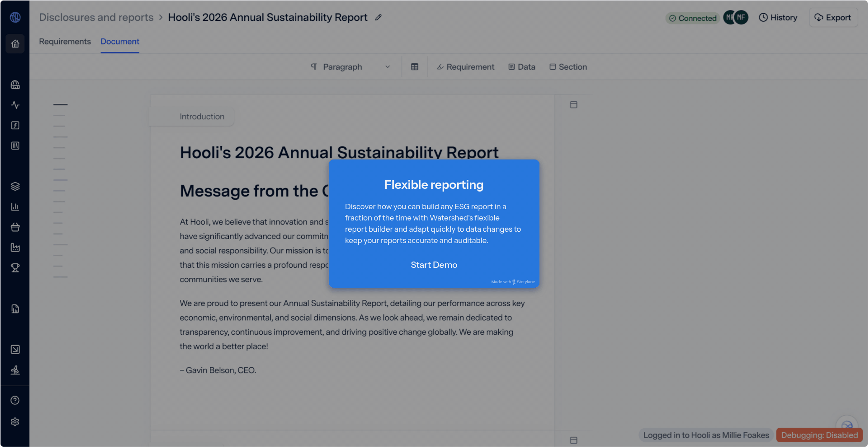
Task: Switch to the Requirements tab
Action: [x=65, y=41]
